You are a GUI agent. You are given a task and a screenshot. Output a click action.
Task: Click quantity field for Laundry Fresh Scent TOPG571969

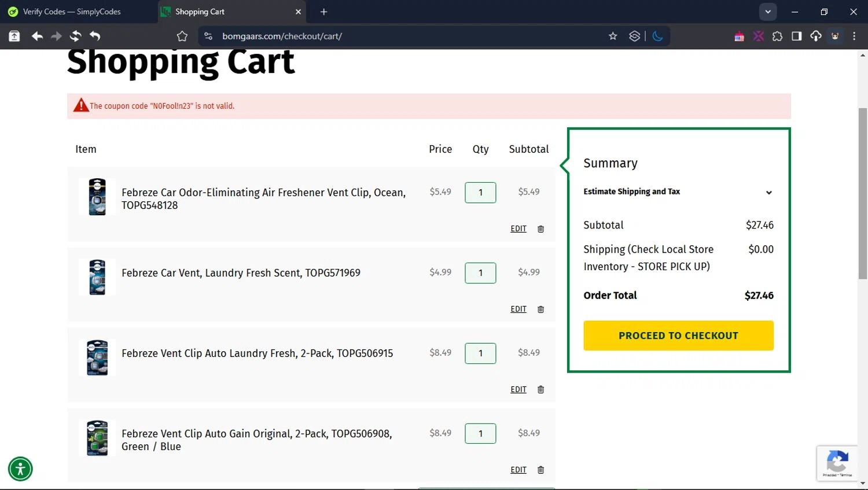[x=480, y=273]
